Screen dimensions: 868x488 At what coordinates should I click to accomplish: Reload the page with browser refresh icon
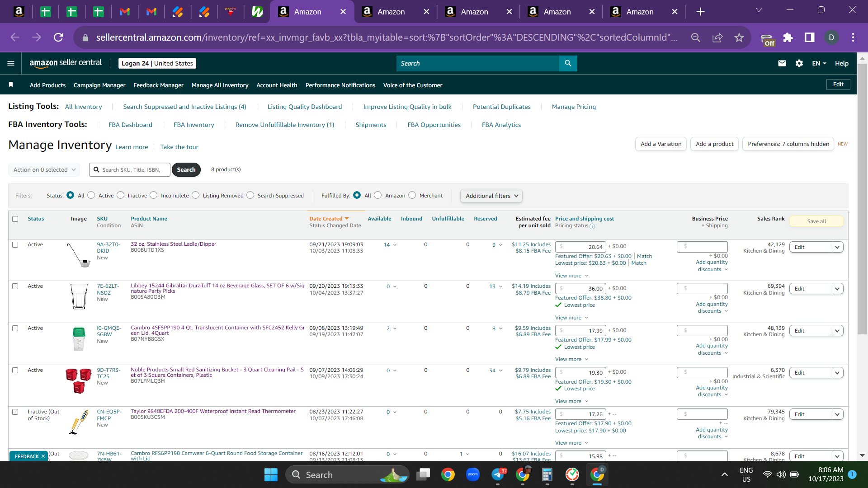point(58,38)
